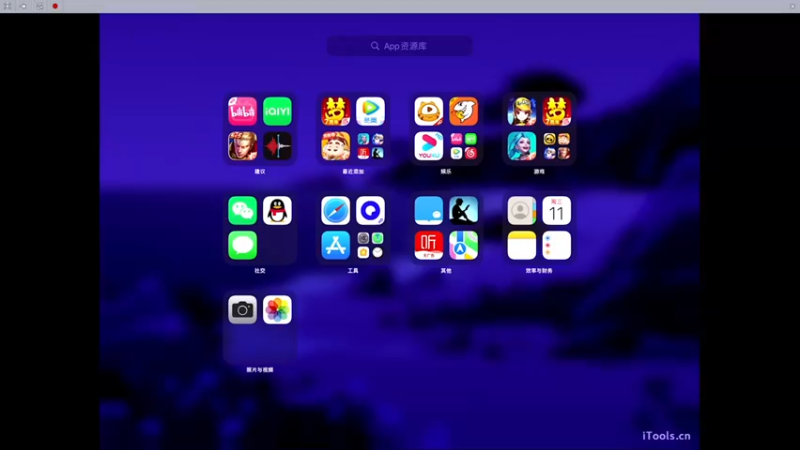Open the bilibili app in 建议 group
Viewport: 800px width, 450px height.
pyautogui.click(x=242, y=111)
